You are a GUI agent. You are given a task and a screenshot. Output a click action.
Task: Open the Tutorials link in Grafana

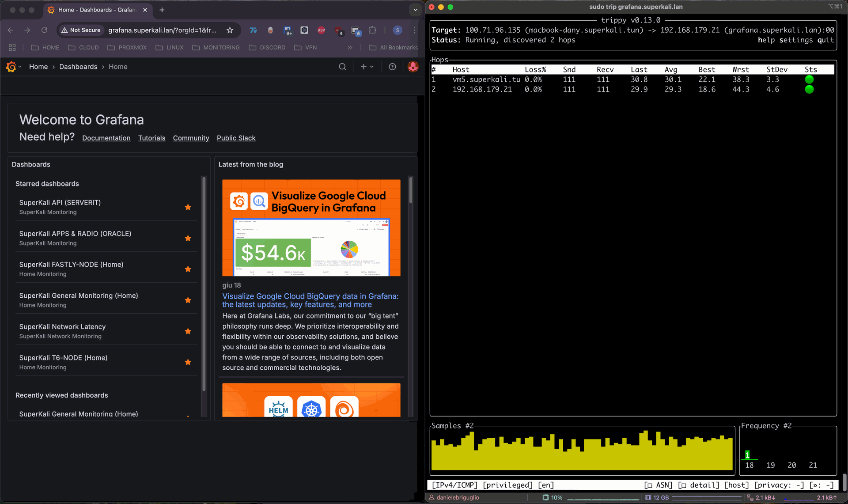coord(151,138)
